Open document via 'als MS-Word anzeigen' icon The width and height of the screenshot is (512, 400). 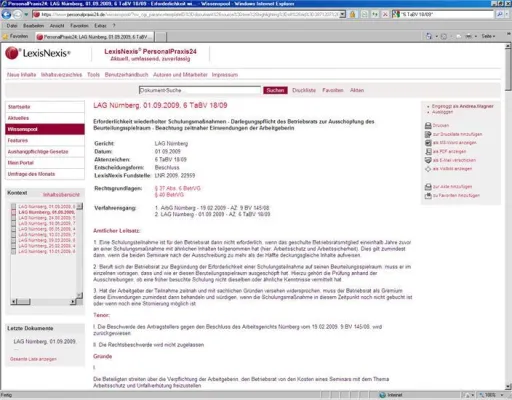click(x=428, y=143)
